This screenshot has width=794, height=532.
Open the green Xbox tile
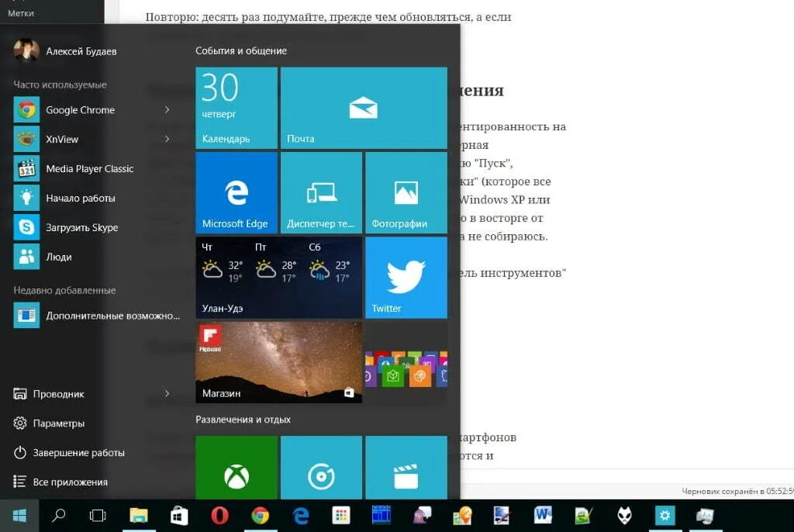tap(236, 468)
